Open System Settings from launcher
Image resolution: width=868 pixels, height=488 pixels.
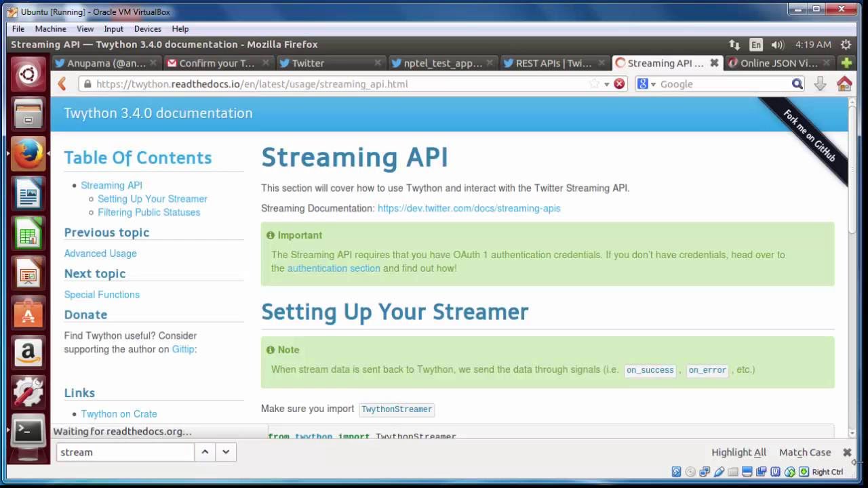tap(28, 391)
